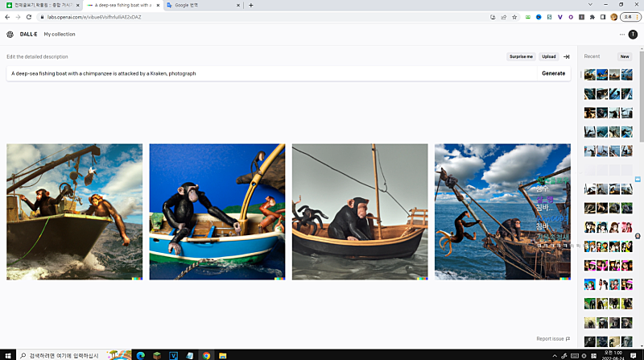Reload the page with the refresh icon
This screenshot has width=644, height=360.
tap(29, 17)
